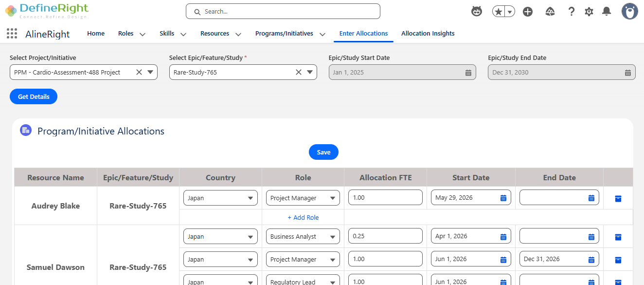Screen dimensions: 644x285
Task: Click the Save button
Action: [323, 152]
